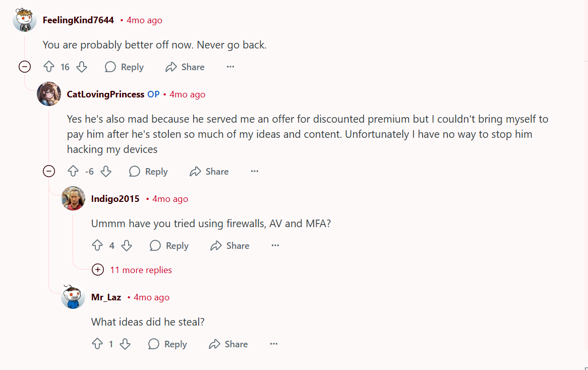Collapse CatLovingPrincess's reply thread
588x370 pixels.
pos(49,172)
